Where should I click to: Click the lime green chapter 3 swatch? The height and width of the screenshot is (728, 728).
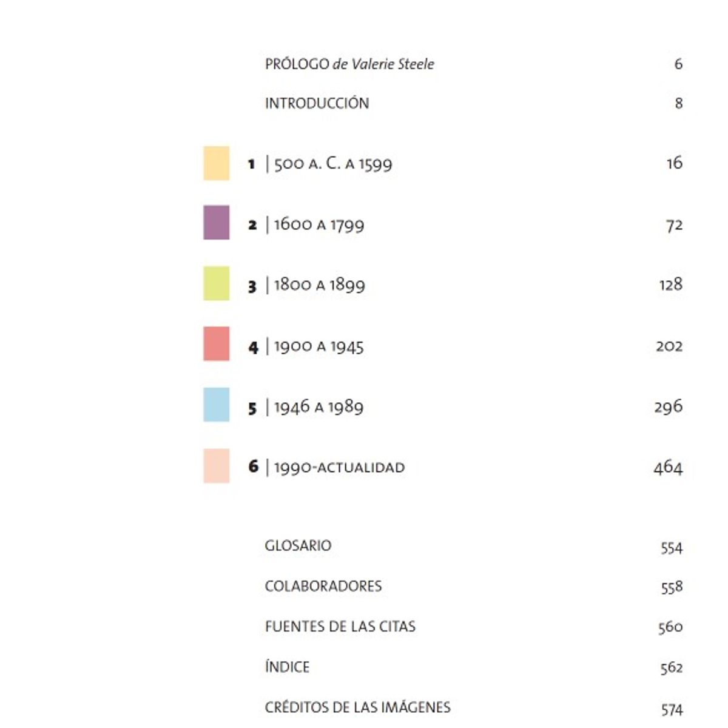[x=217, y=283]
